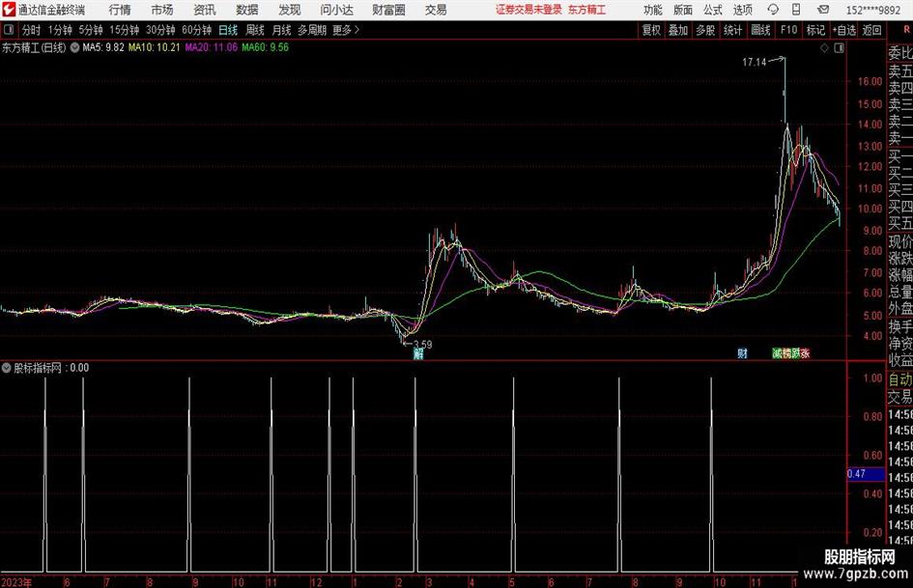Viewport: 913px width, 588px height.
Task: Switch to 周线 weekly tab
Action: tap(255, 30)
